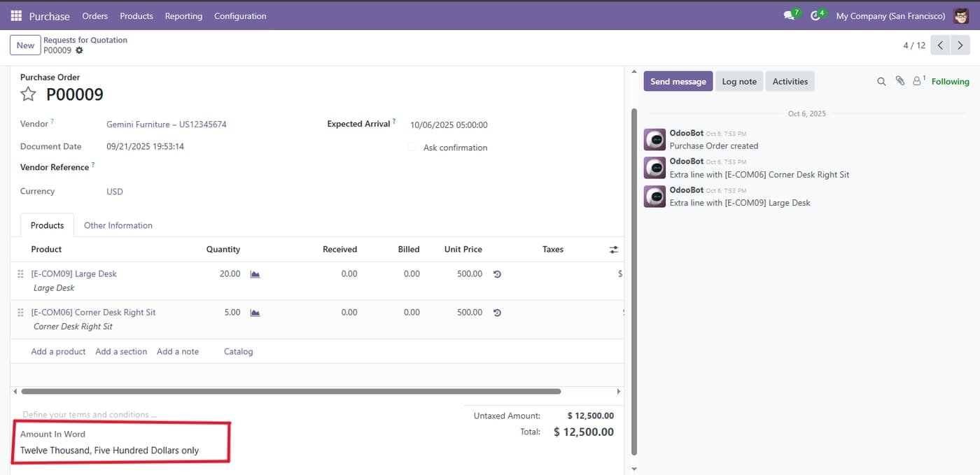The width and height of the screenshot is (980, 475).
Task: Go to the next record arrow
Action: click(960, 45)
